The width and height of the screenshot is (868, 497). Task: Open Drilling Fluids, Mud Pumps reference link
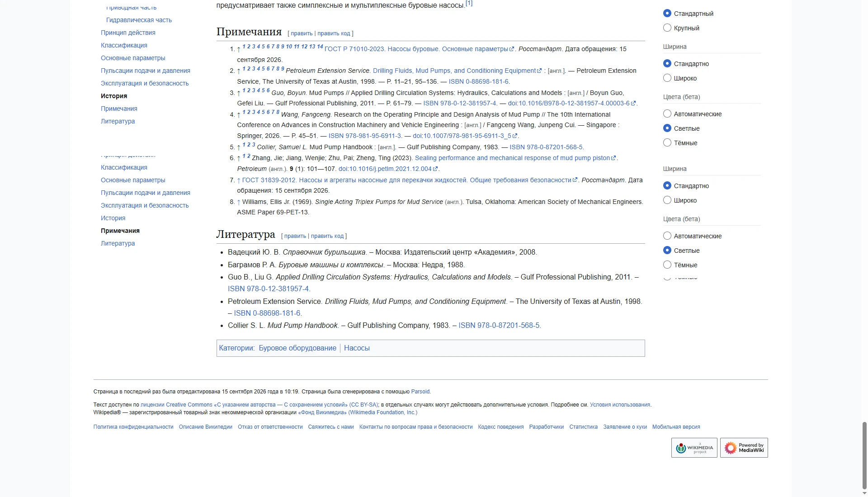click(454, 71)
